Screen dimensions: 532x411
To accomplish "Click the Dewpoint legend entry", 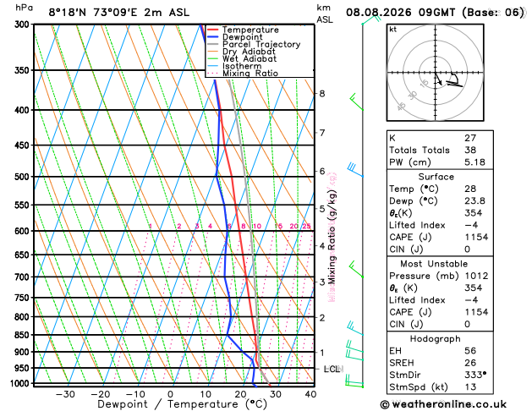I will click(x=235, y=37).
